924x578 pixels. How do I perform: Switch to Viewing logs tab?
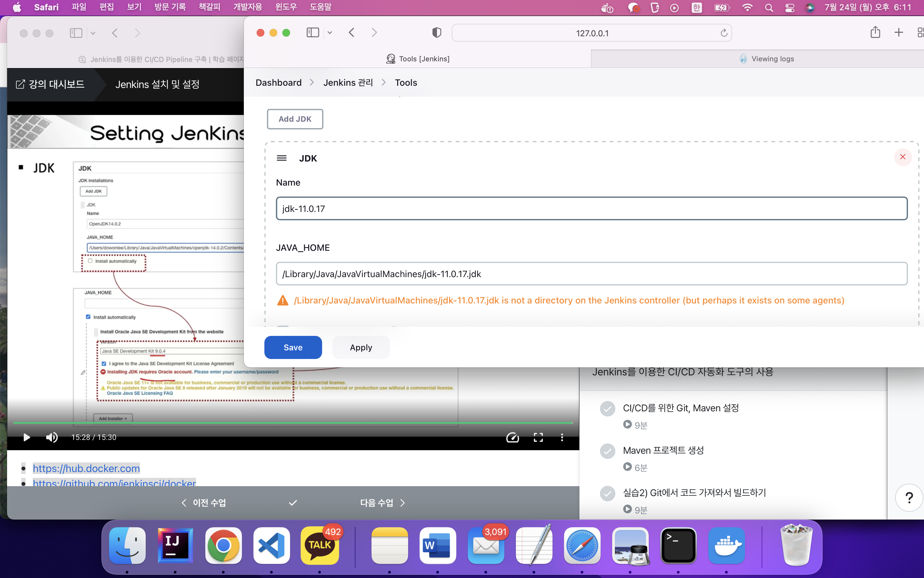click(767, 59)
